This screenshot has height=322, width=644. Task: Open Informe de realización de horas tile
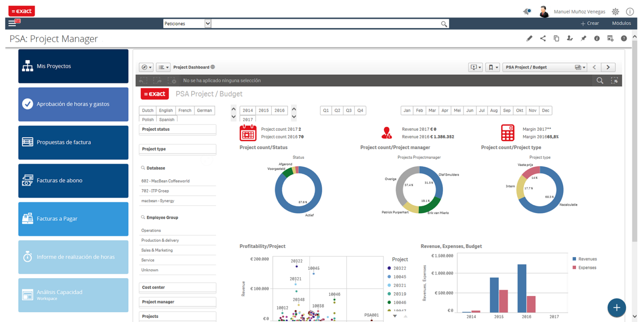73,257
